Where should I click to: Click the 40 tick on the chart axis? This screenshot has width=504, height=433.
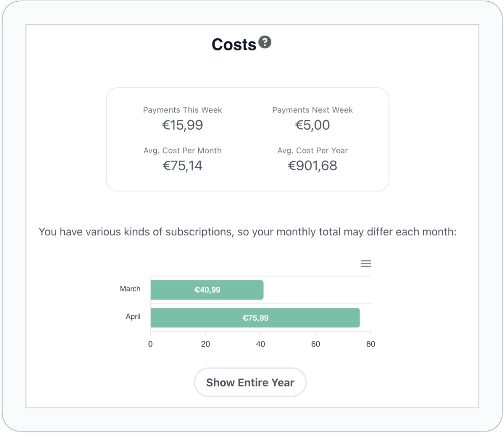(x=260, y=344)
